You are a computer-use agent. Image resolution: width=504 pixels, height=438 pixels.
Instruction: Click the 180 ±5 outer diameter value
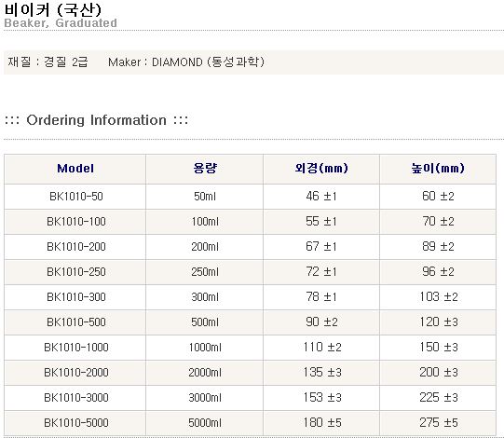point(322,422)
